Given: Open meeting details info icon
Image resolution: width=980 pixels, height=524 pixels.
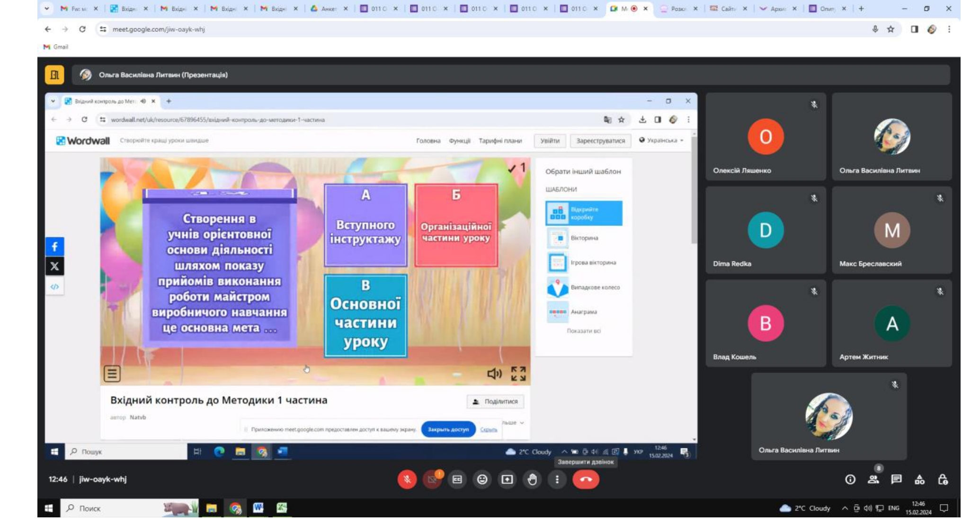Looking at the screenshot, I should [850, 480].
